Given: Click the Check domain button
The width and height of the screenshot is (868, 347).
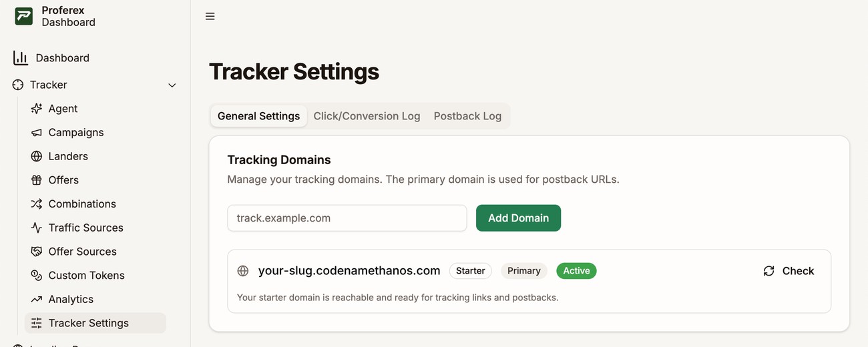Looking at the screenshot, I should pyautogui.click(x=789, y=271).
